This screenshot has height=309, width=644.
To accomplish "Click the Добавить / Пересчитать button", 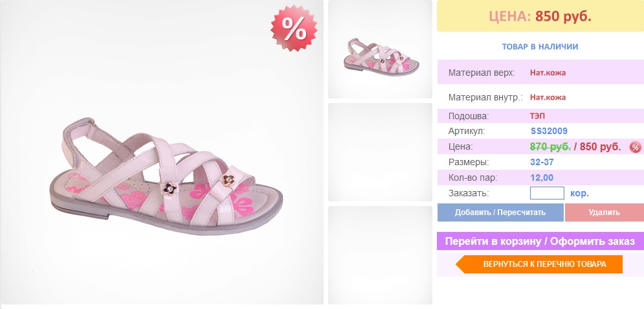I will click(x=500, y=212).
